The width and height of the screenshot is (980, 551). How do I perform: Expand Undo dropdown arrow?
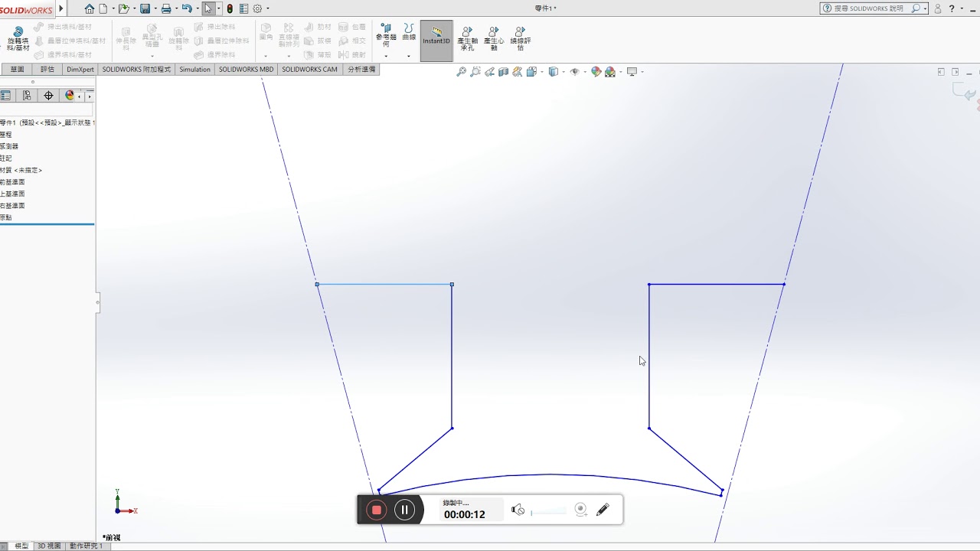(x=196, y=9)
